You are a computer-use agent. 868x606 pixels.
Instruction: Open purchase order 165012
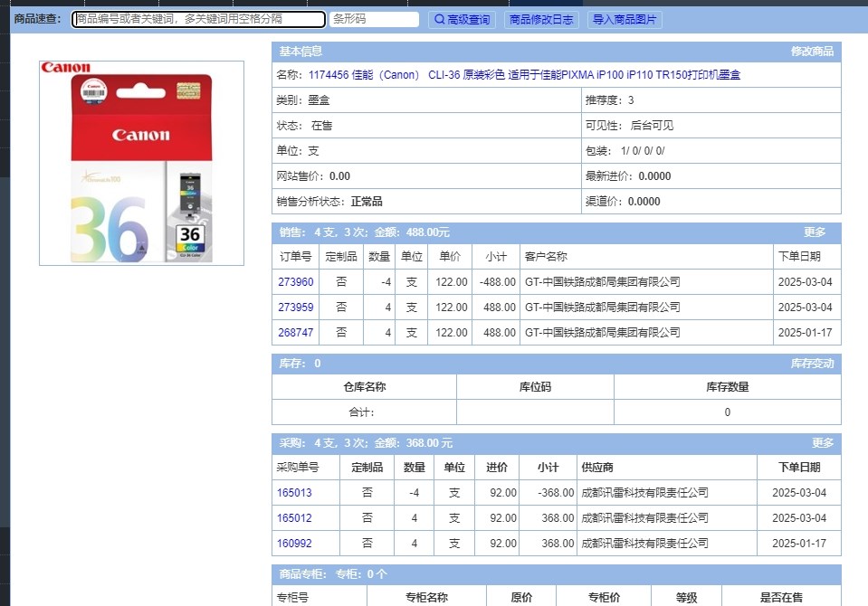point(294,518)
